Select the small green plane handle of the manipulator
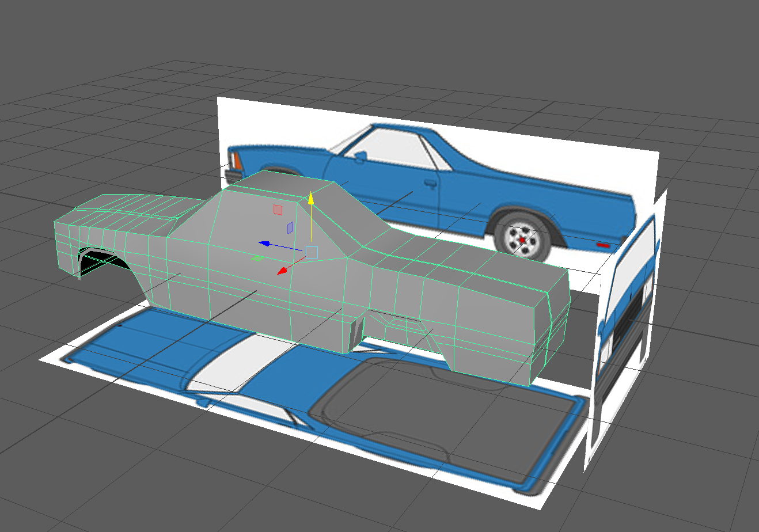The width and height of the screenshot is (759, 532). [257, 259]
